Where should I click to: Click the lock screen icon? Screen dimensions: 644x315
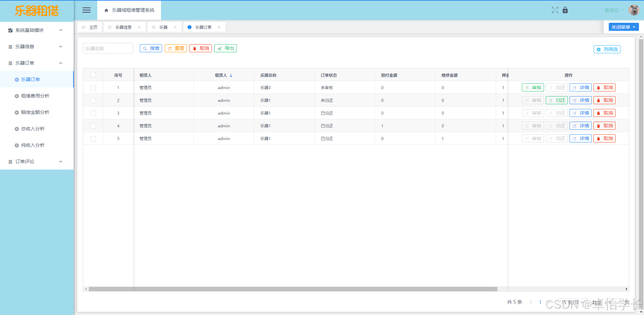[565, 10]
